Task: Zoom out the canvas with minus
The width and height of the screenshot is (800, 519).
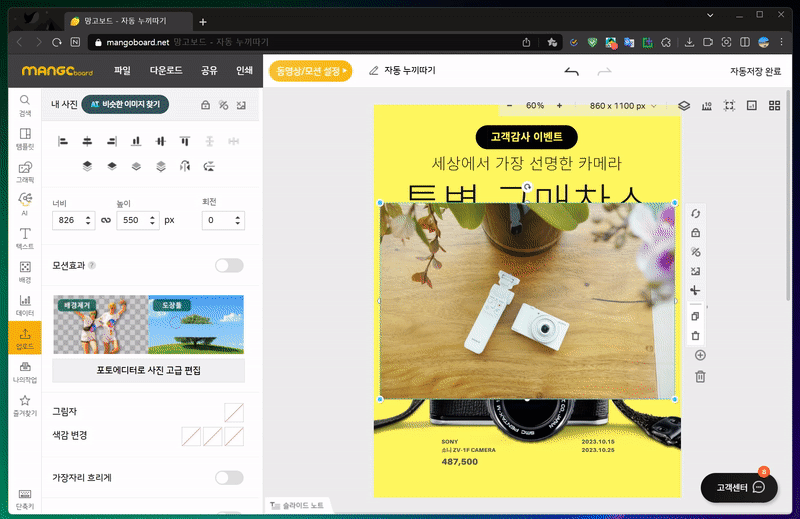Action: 509,106
